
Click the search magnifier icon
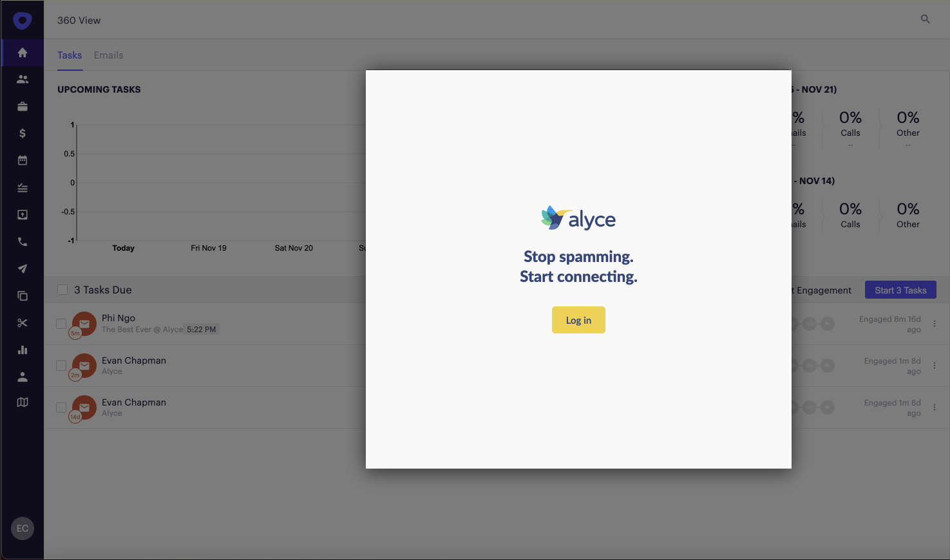(x=926, y=19)
